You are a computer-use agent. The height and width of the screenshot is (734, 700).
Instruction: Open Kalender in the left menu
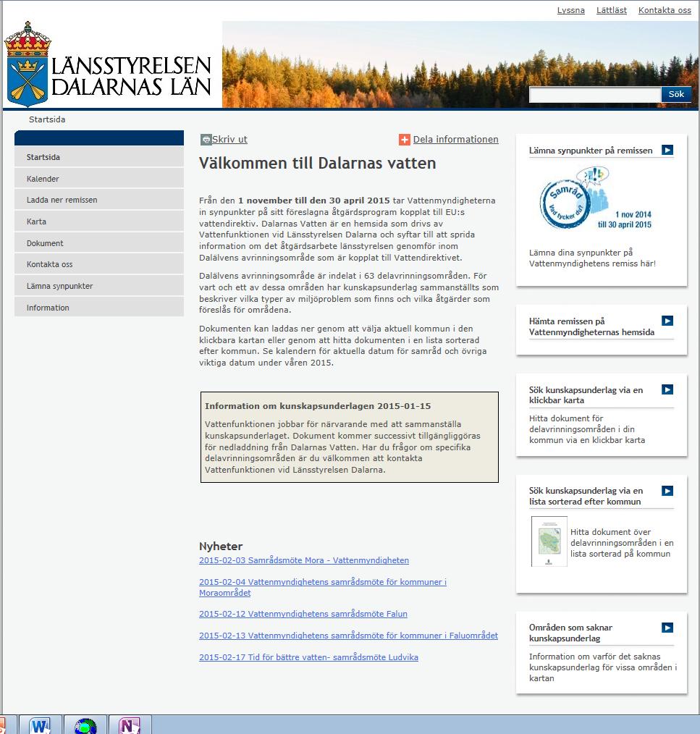pos(98,178)
